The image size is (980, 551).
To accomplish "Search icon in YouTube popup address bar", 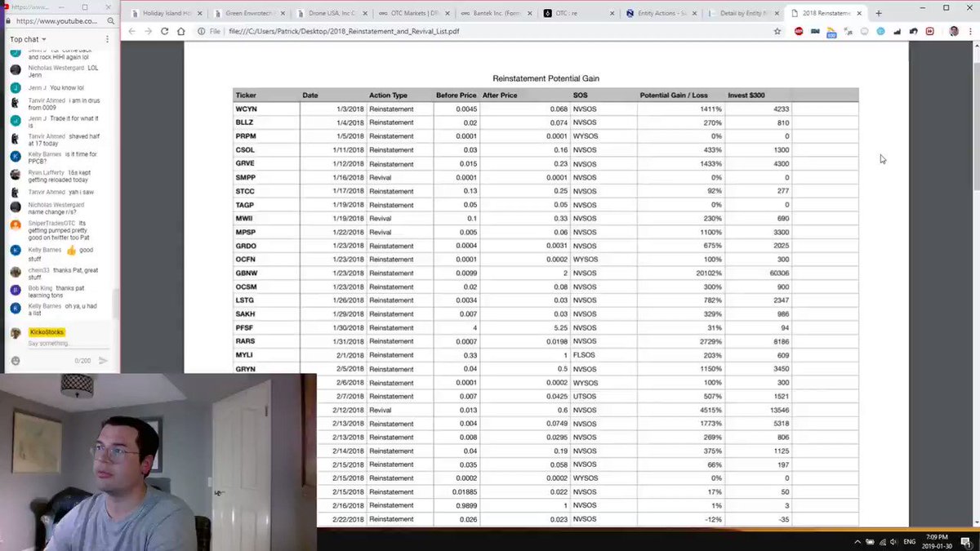I will (x=111, y=20).
